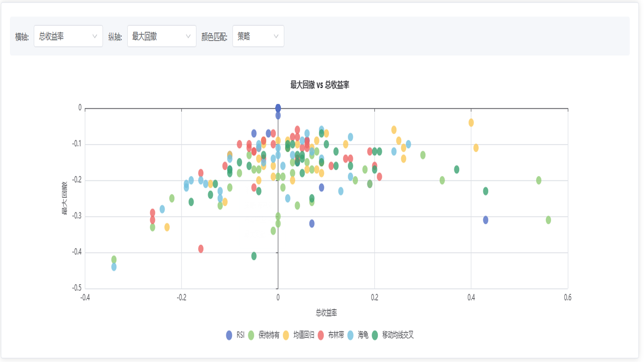Open the 横轴 dropdown showing 总收益率
The height and width of the screenshot is (362, 644).
[x=68, y=36]
